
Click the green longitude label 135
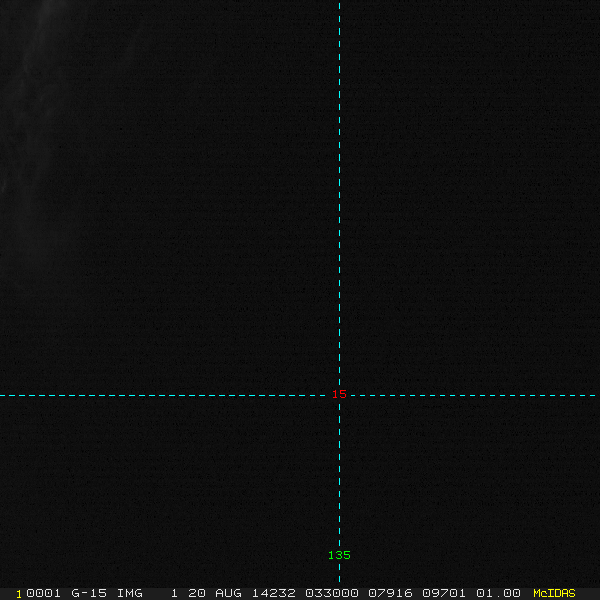pyautogui.click(x=339, y=555)
